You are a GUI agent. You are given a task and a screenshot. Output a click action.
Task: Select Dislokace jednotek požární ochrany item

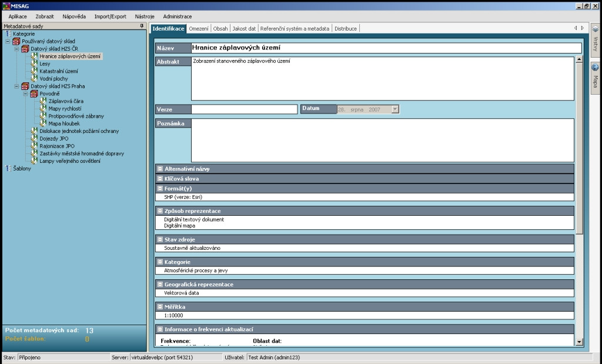(x=79, y=131)
